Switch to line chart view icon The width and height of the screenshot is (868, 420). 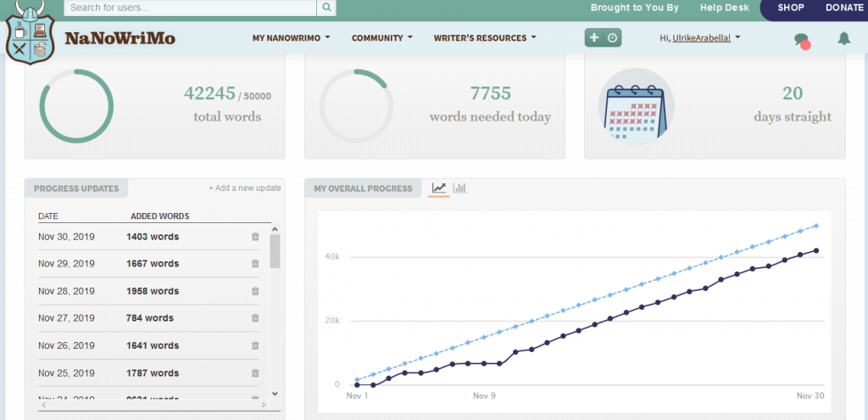[439, 188]
